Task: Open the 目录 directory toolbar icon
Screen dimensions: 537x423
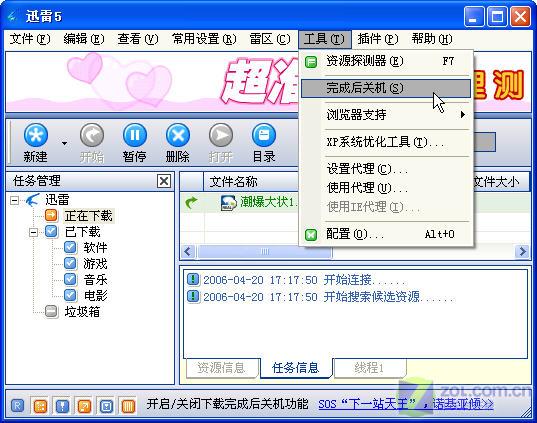Action: pyautogui.click(x=264, y=135)
